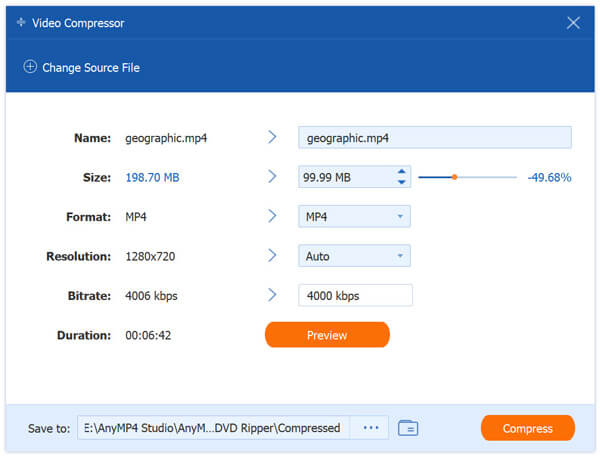Click the arrow chevron in the Size row
Image resolution: width=600 pixels, height=457 pixels.
click(x=272, y=177)
